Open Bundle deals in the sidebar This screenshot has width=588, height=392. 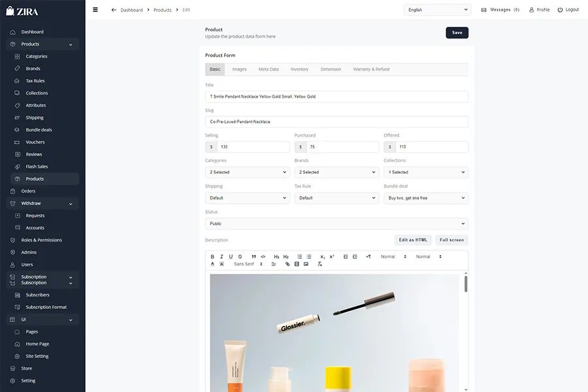[x=39, y=130]
